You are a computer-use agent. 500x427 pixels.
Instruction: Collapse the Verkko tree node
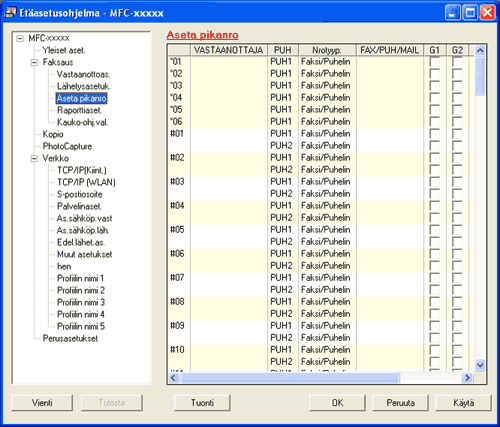[x=34, y=158]
